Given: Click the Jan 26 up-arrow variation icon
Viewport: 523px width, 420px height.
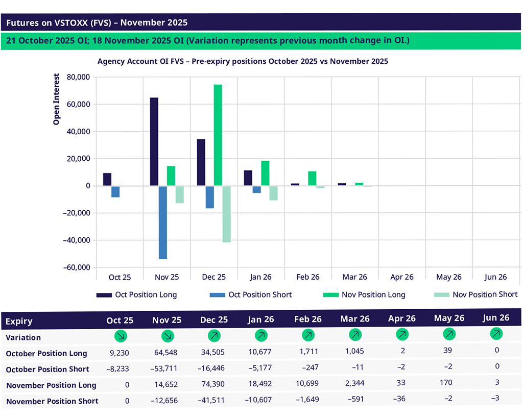Looking at the screenshot, I should coord(261,336).
